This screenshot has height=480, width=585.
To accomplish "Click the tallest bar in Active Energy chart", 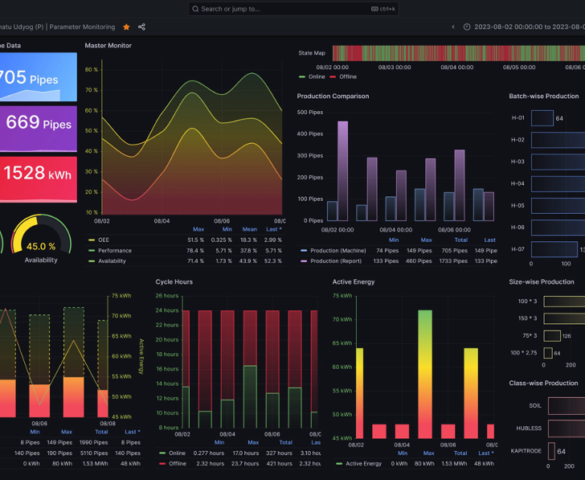I will (x=425, y=374).
